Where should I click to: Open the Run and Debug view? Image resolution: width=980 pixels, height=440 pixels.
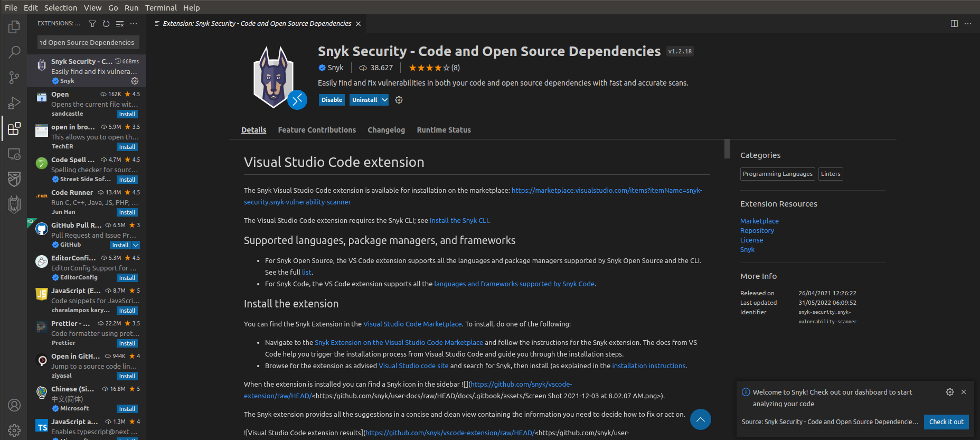coord(14,103)
